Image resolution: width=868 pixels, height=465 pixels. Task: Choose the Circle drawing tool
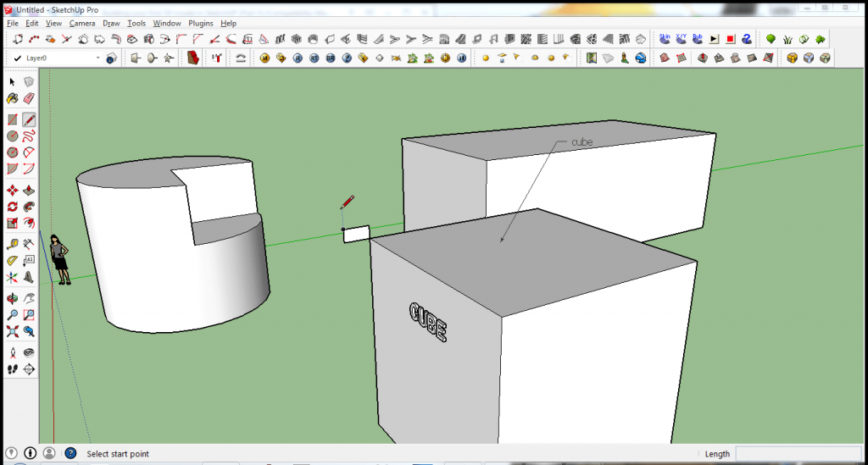12,136
